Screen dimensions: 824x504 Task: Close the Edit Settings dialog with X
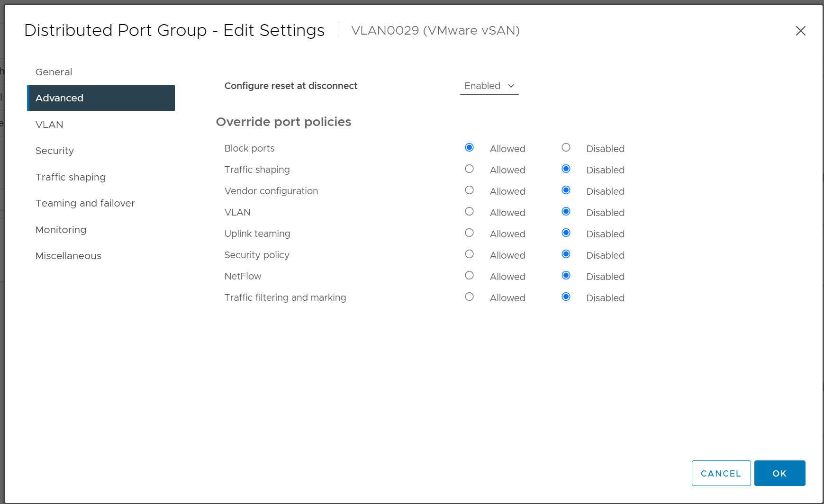[x=800, y=31]
